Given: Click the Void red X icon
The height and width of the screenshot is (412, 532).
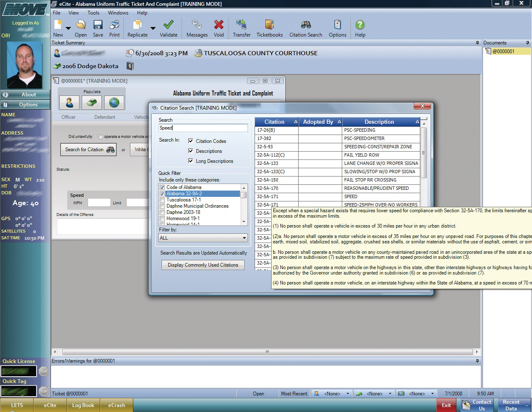Looking at the screenshot, I should click(x=219, y=25).
